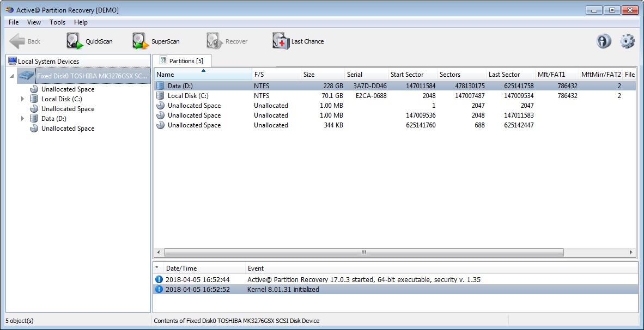The height and width of the screenshot is (330, 644).
Task: Select the Unallocated Space item below Data (D:)
Action: tap(68, 129)
